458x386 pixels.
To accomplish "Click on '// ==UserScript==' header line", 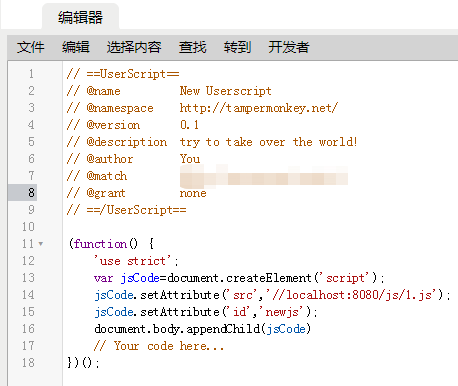I will point(123,74).
